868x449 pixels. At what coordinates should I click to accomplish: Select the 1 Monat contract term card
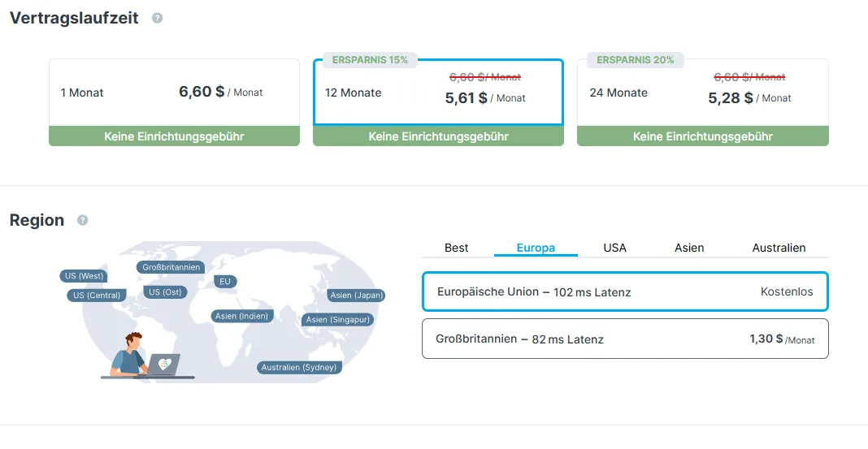pos(175,102)
